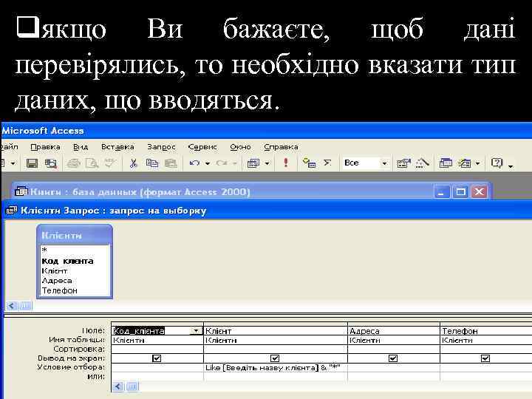Screen dimensions: 532x399
Task: Click the Database Window icon
Action: click(446, 163)
